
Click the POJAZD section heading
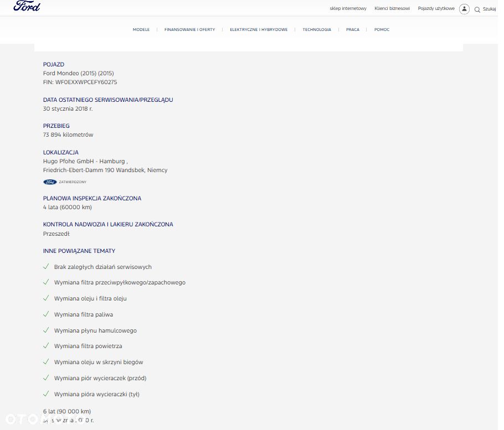[54, 65]
